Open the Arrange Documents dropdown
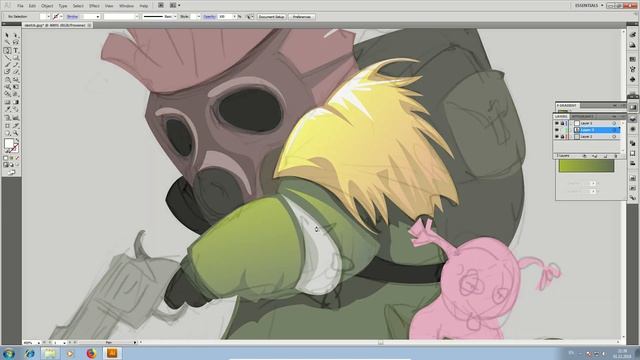The width and height of the screenshot is (640, 360). pos(175,5)
